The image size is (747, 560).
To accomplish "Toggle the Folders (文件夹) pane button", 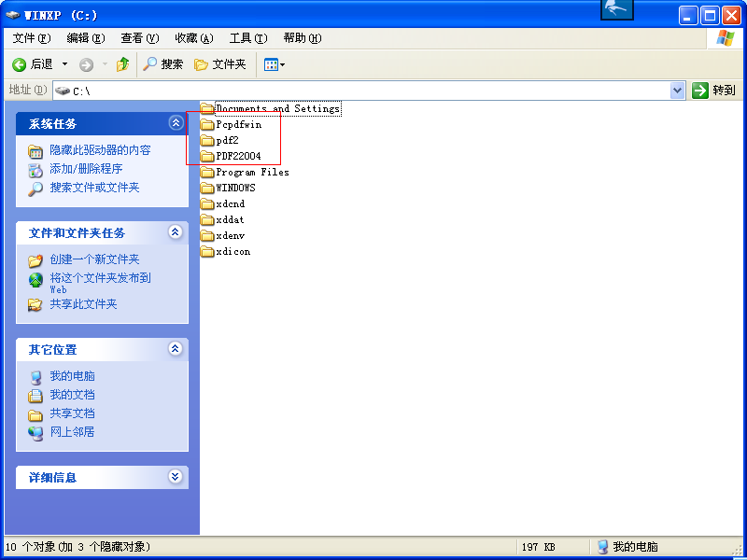I will pos(220,64).
